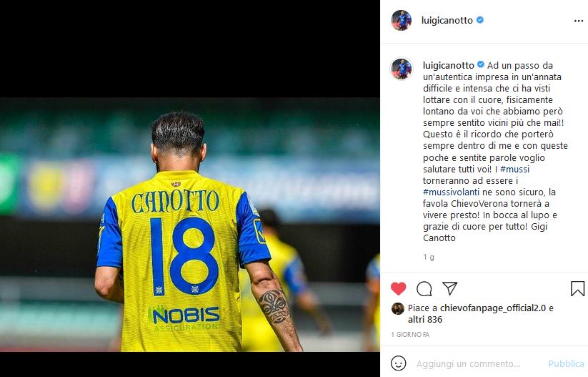The height and width of the screenshot is (377, 588).
Task: Click the emoji smiley face icon
Action: point(398,363)
